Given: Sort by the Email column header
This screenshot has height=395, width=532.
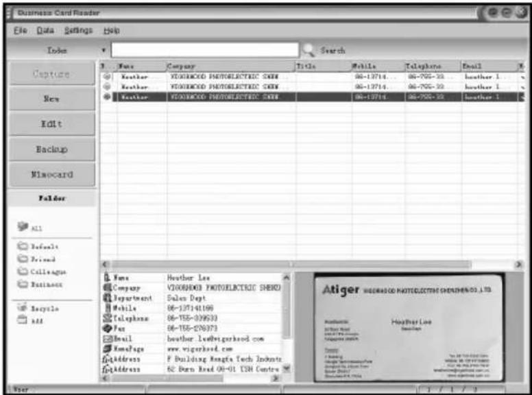Looking at the screenshot, I should 488,66.
